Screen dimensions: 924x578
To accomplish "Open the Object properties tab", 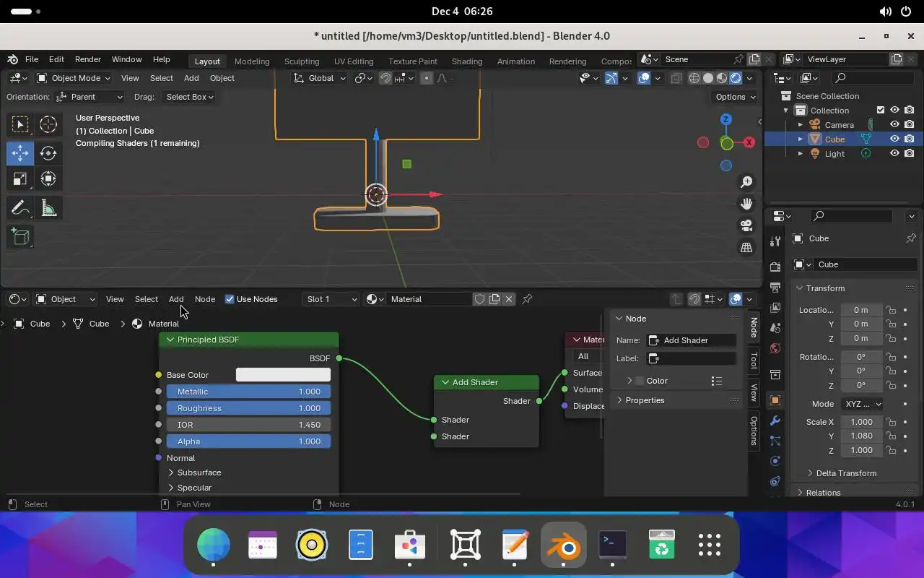I will [x=775, y=400].
